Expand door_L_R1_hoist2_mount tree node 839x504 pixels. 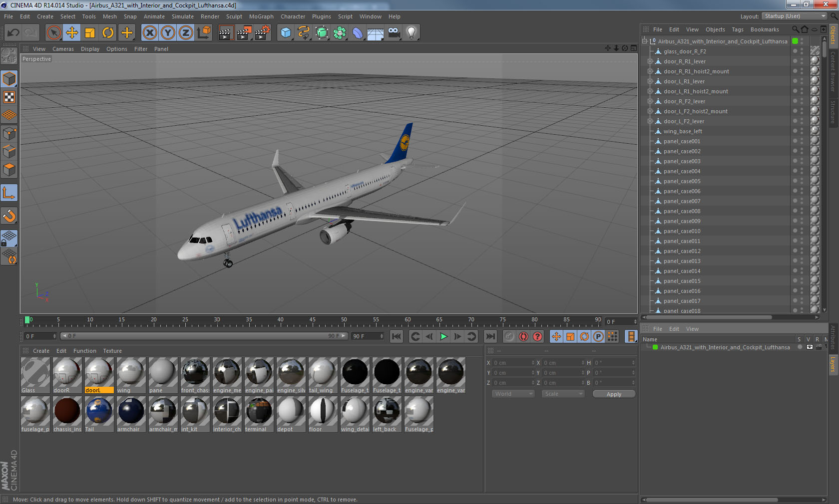[x=650, y=91]
